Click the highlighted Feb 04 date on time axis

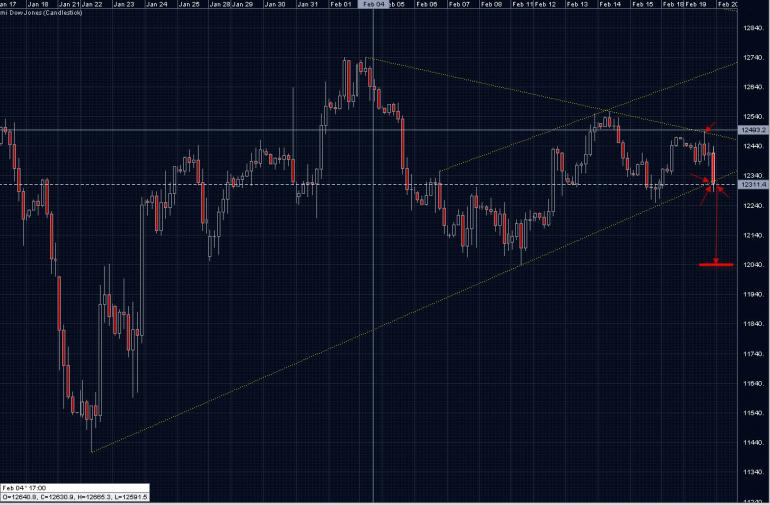(374, 4)
